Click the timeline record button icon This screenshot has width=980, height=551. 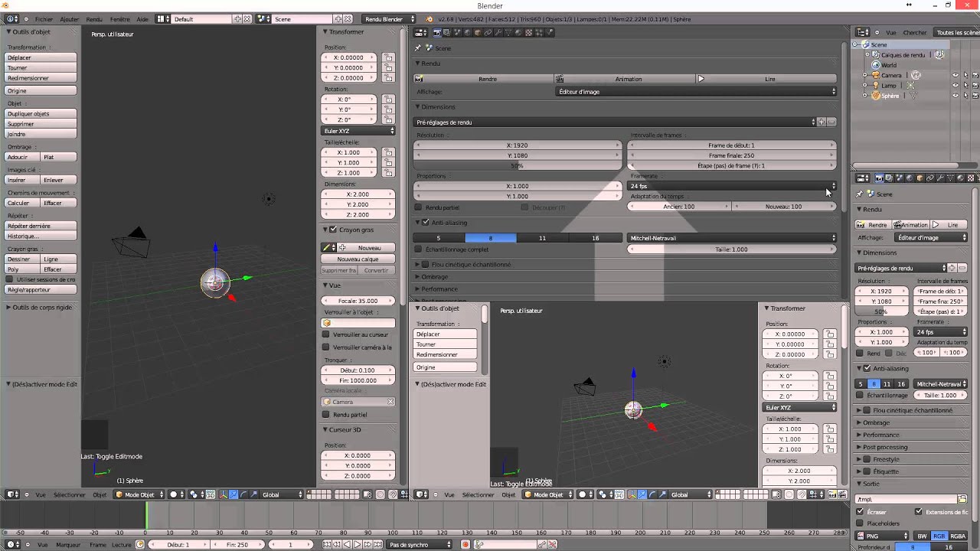(465, 544)
